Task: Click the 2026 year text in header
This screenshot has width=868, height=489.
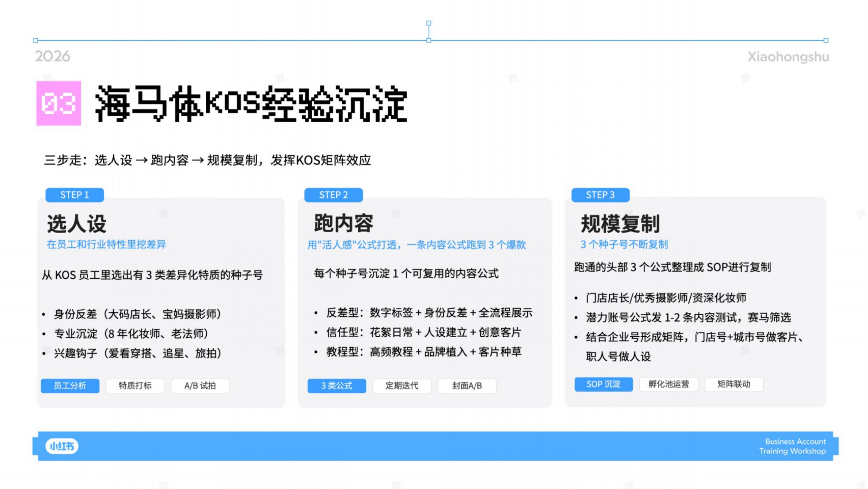Action: pyautogui.click(x=52, y=56)
